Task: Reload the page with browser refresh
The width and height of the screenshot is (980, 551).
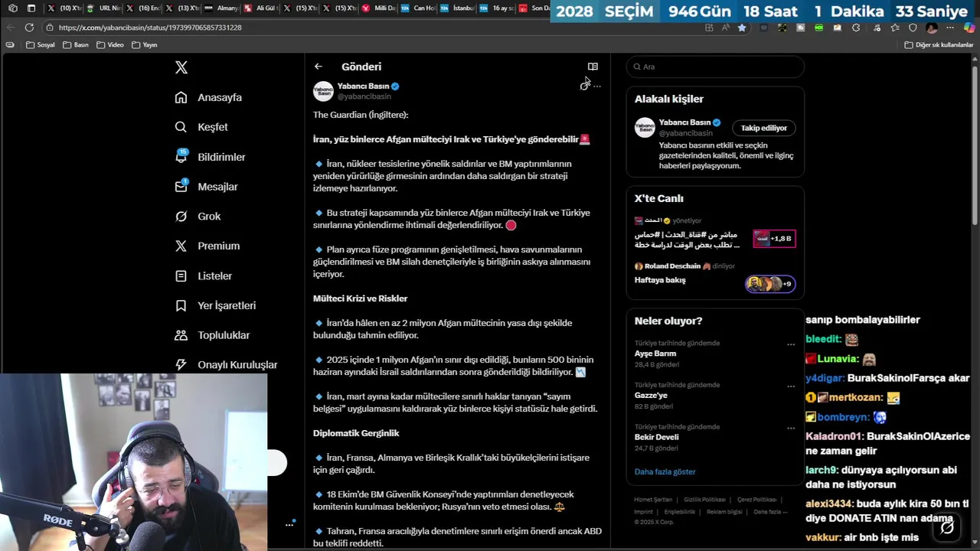Action: point(29,28)
